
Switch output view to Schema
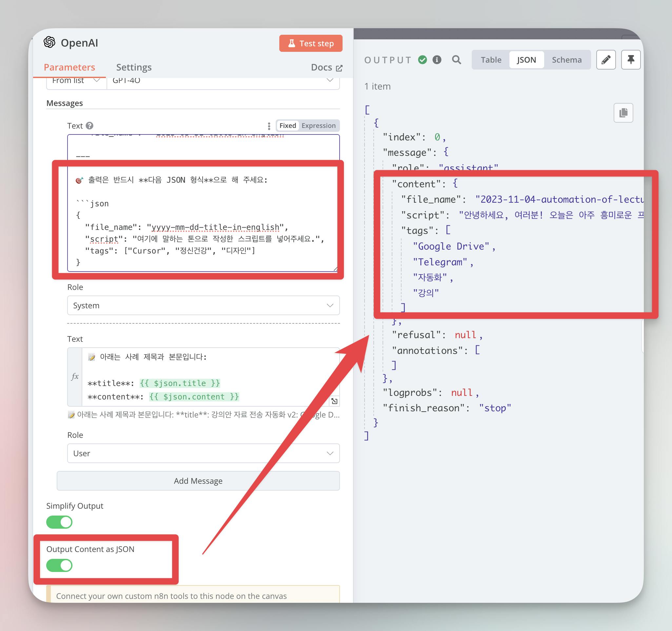pyautogui.click(x=566, y=60)
